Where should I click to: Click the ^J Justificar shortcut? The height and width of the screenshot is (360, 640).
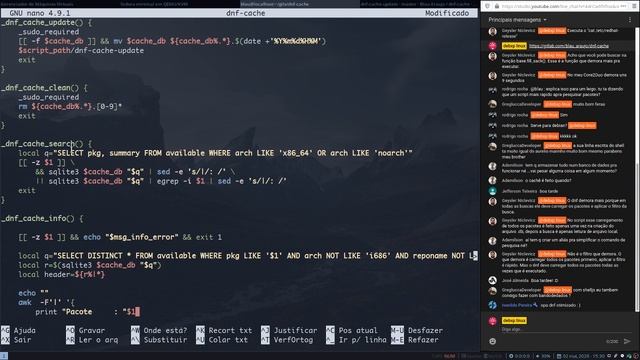click(289, 330)
